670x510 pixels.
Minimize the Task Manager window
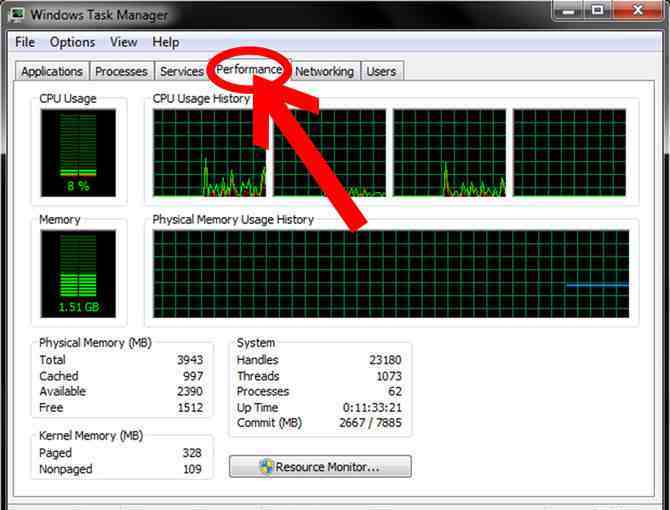pyautogui.click(x=568, y=11)
